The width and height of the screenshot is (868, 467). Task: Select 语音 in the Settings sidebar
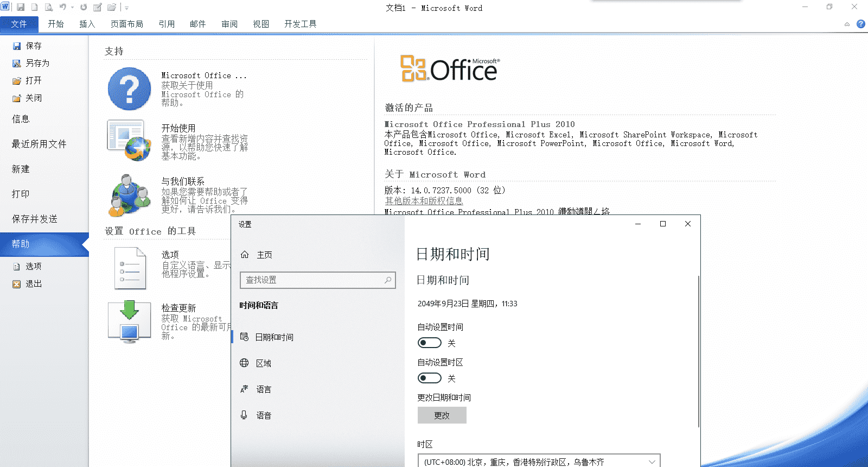click(264, 415)
